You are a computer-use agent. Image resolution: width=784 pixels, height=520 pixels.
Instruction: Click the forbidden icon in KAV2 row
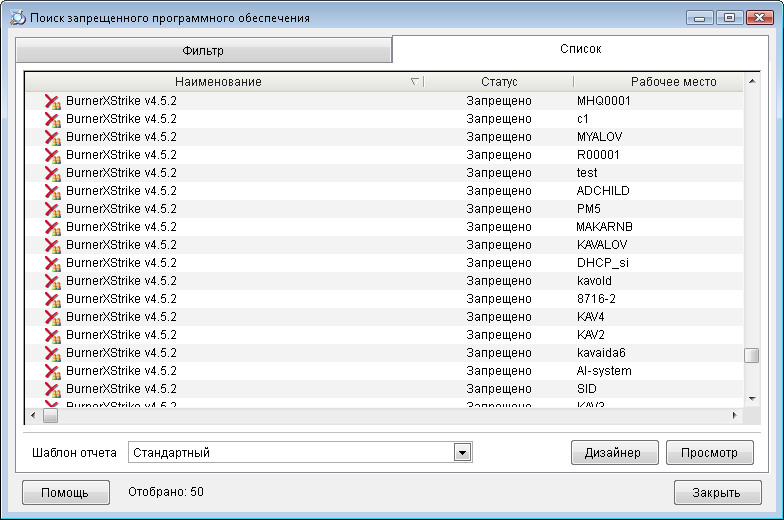point(52,335)
